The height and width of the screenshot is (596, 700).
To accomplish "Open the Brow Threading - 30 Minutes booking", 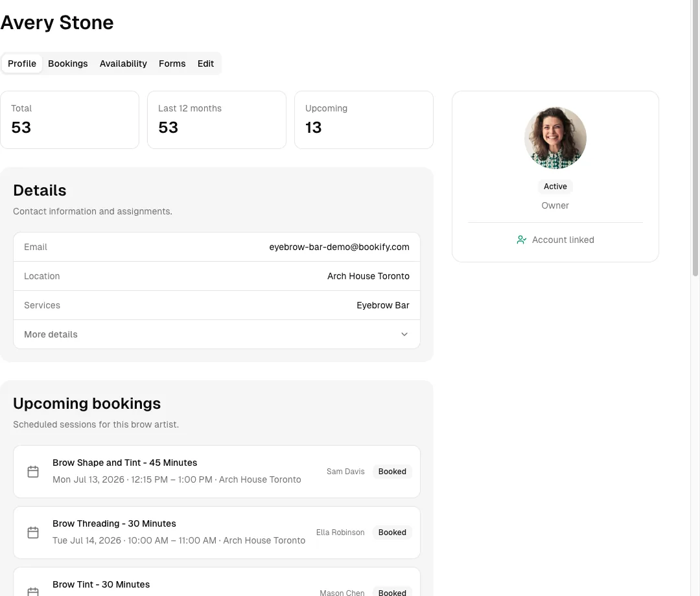I will pyautogui.click(x=216, y=533).
